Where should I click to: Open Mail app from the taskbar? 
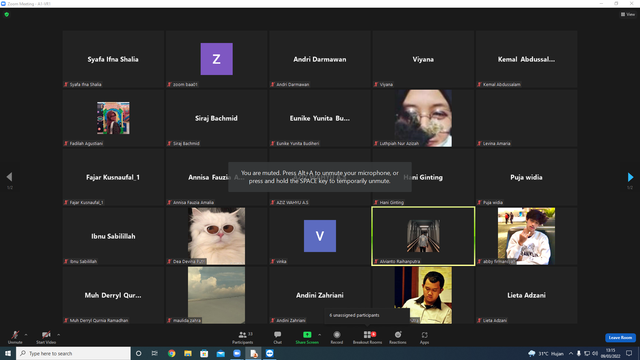(220, 353)
